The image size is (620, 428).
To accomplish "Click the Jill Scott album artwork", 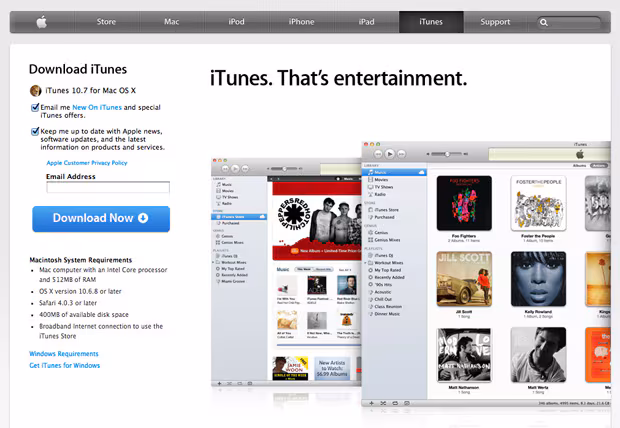I will pyautogui.click(x=464, y=279).
